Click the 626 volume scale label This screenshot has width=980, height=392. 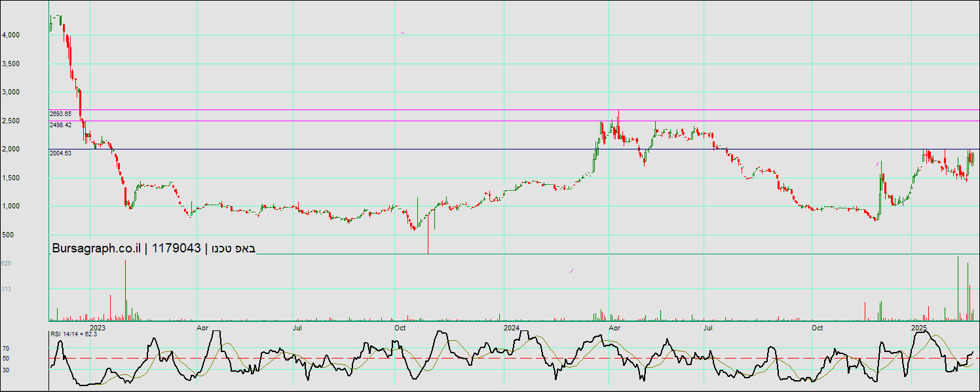[x=7, y=264]
